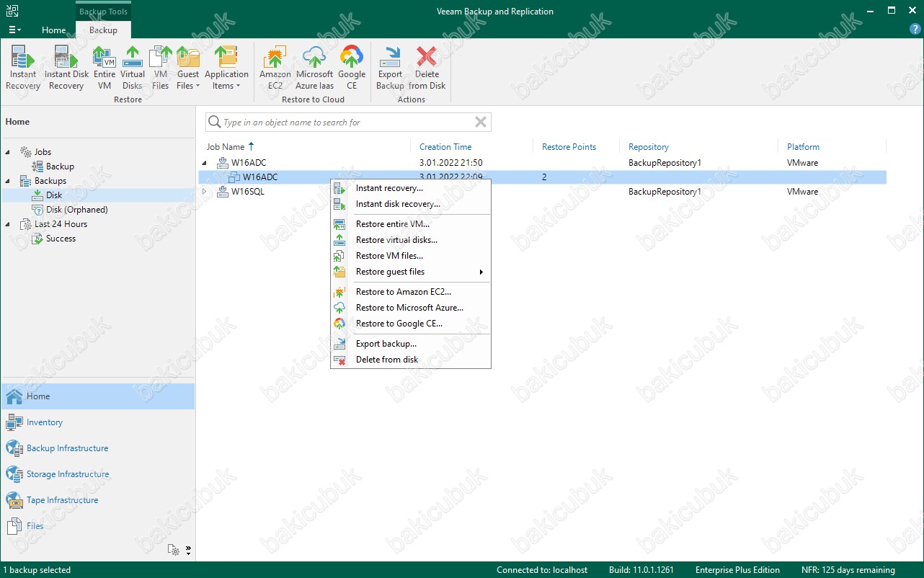Click the navigation pane options gear
This screenshot has width=924, height=578.
174,550
